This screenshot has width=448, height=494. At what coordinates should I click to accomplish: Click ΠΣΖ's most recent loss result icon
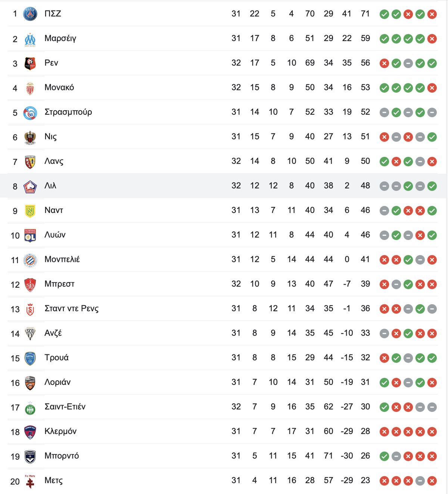[432, 14]
